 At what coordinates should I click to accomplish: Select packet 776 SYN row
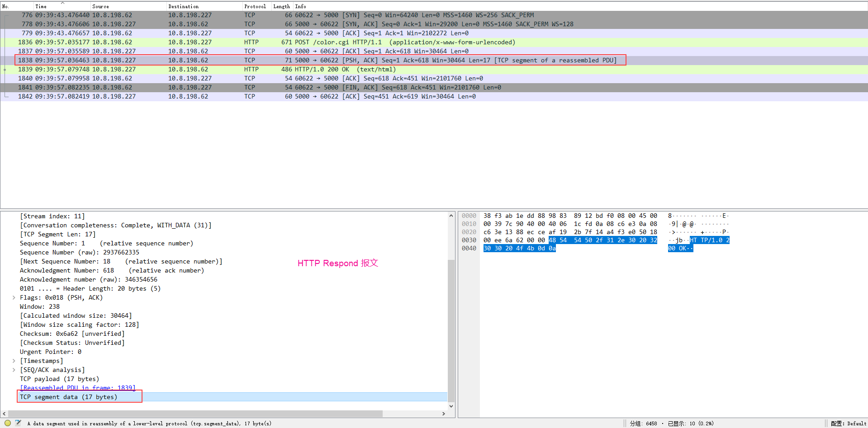[x=434, y=15]
